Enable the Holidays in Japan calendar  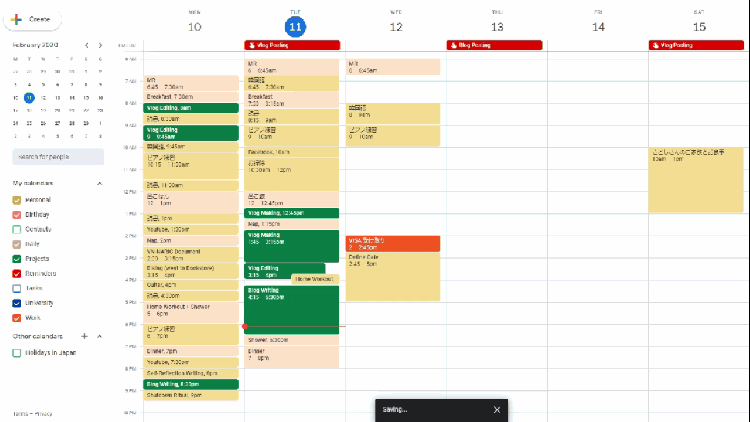click(x=17, y=353)
